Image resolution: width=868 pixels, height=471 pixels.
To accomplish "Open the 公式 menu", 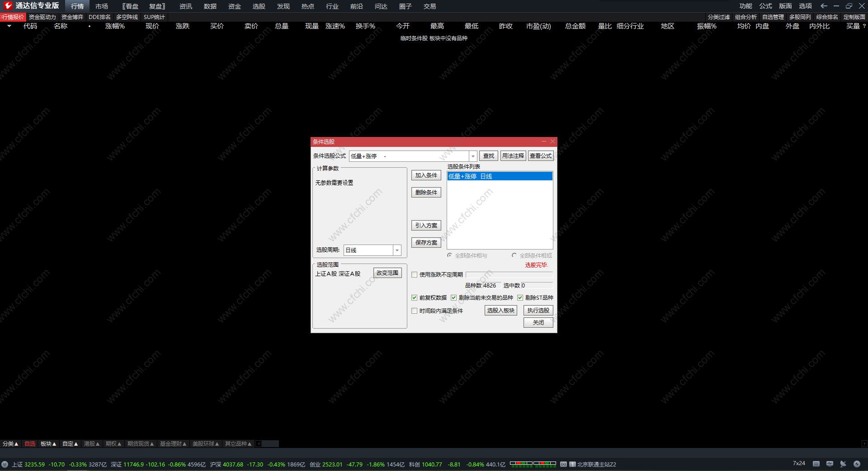I will pos(766,6).
